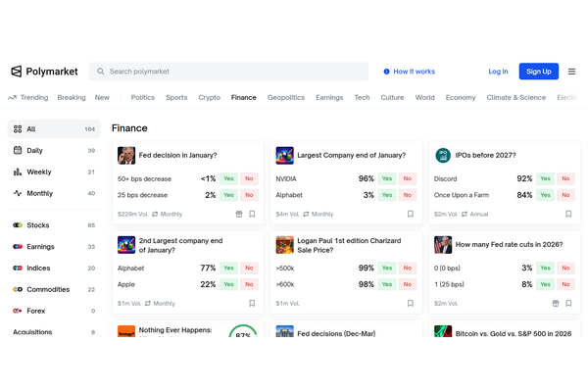Bookmark the IPOs before 2027 market
The height and width of the screenshot is (392, 588).
tap(568, 214)
